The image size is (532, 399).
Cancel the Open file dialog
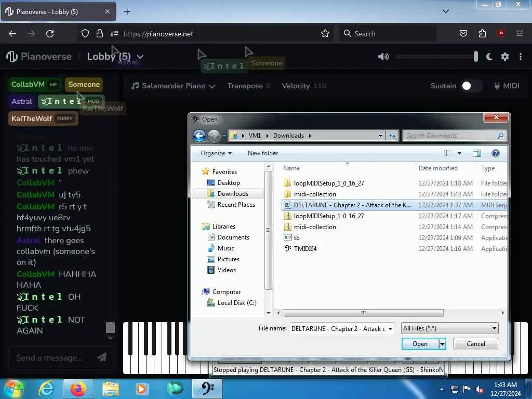tap(476, 344)
